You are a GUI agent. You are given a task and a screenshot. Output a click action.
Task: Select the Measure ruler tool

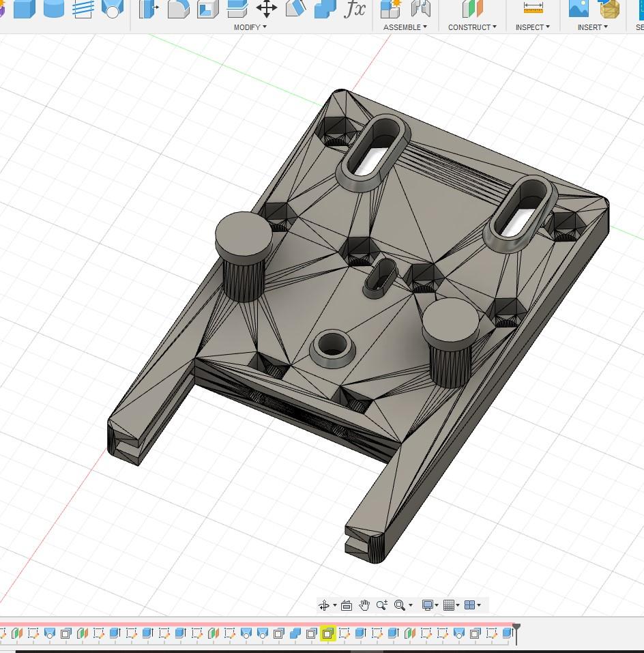[x=533, y=8]
